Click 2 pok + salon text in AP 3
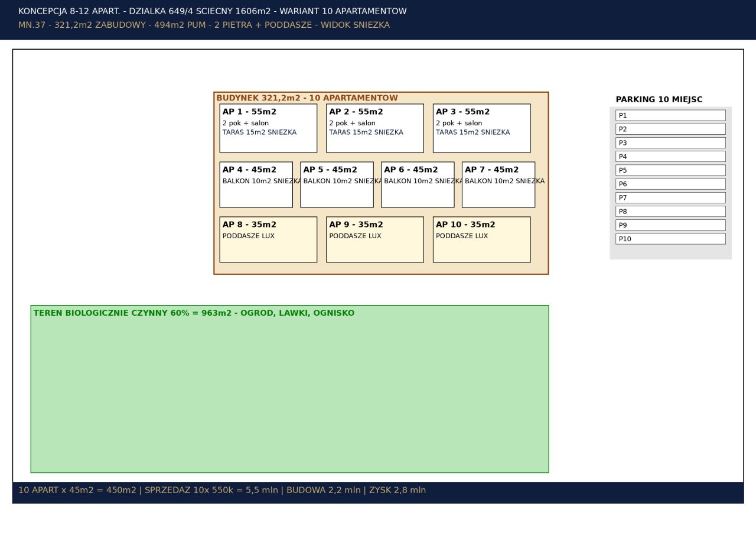 [459, 124]
